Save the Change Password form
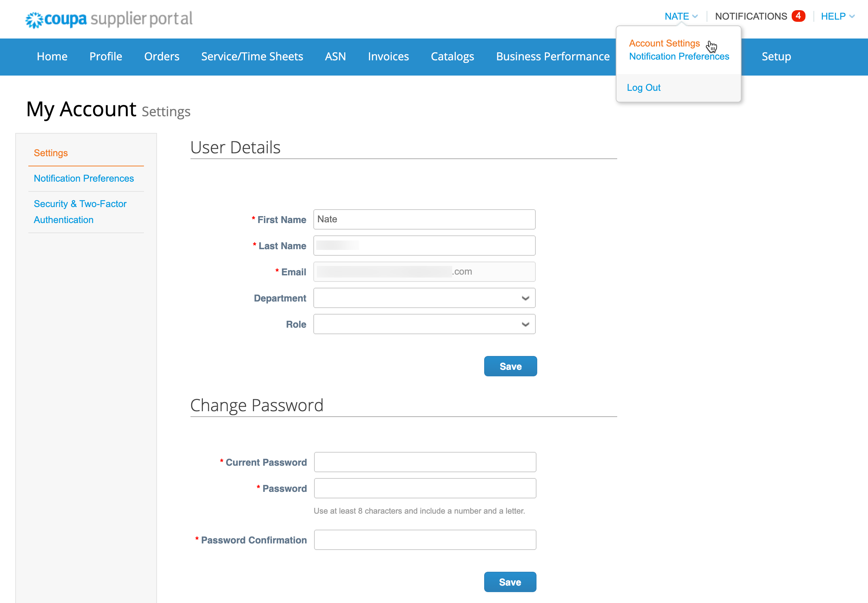The width and height of the screenshot is (868, 603). [510, 582]
